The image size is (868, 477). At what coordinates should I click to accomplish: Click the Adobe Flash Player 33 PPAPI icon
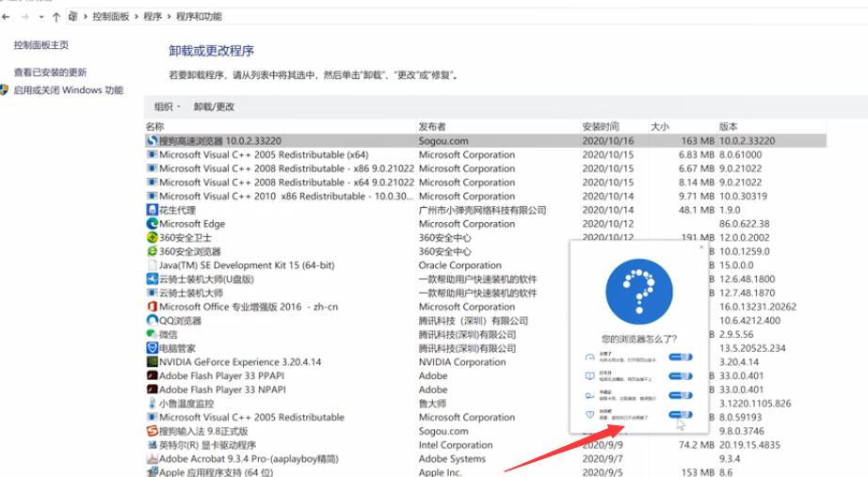click(153, 375)
